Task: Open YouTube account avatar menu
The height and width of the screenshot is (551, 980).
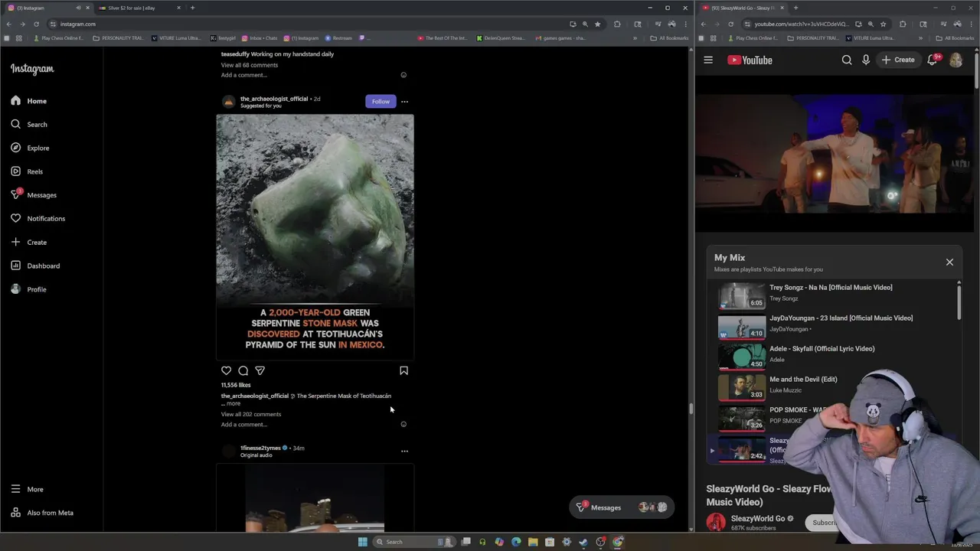Action: [x=955, y=60]
